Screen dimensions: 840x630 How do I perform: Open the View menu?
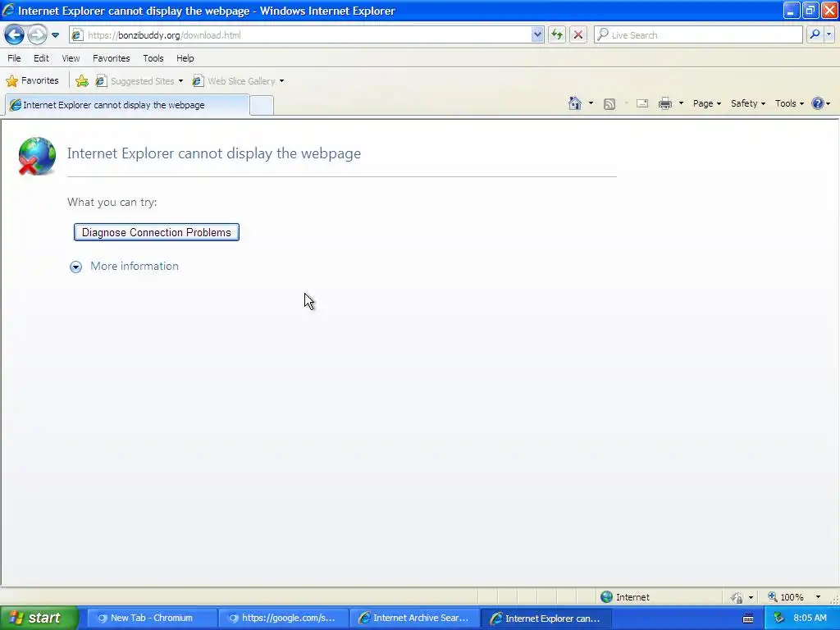click(71, 58)
